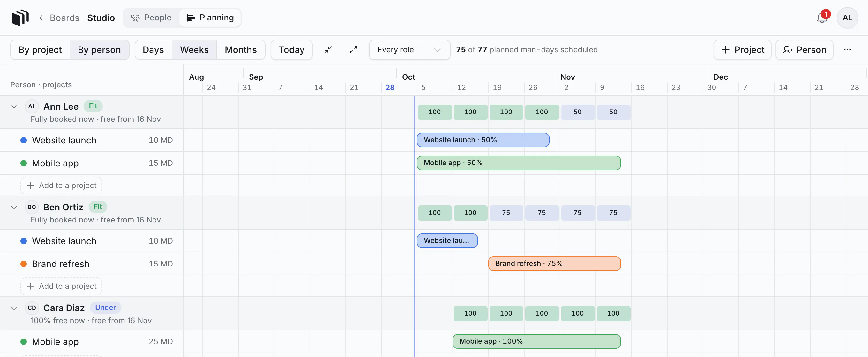Click the app logo icon
This screenshot has width=868, height=357.
(x=20, y=18)
